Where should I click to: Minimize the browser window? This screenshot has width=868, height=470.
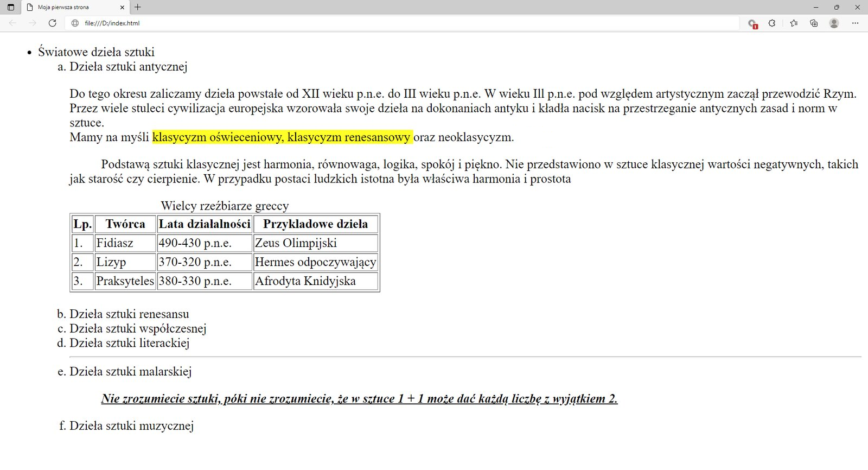816,7
